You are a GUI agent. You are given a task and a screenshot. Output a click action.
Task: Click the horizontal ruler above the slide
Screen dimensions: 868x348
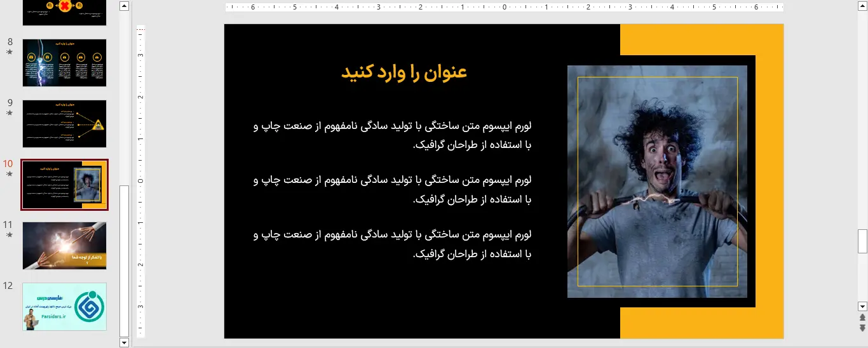tap(504, 8)
